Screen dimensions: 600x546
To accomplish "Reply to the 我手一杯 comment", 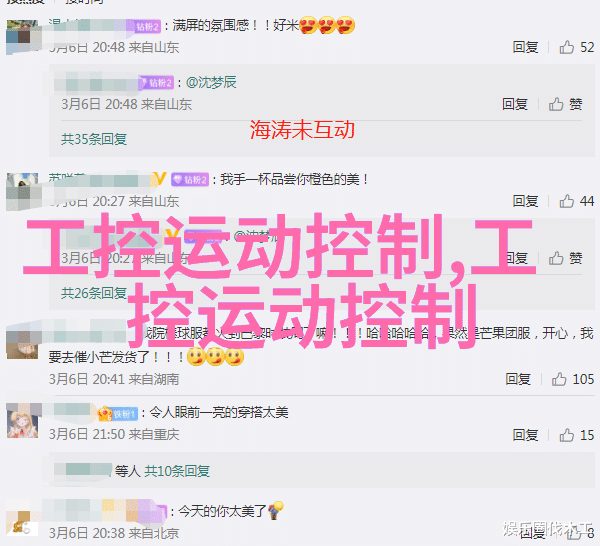I will (525, 201).
